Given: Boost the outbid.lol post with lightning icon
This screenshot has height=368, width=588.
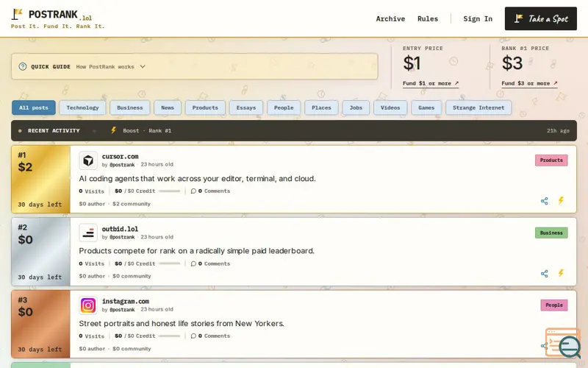Looking at the screenshot, I should tap(561, 273).
